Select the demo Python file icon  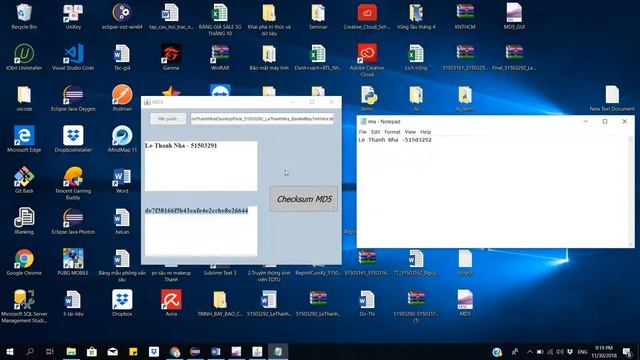[367, 98]
